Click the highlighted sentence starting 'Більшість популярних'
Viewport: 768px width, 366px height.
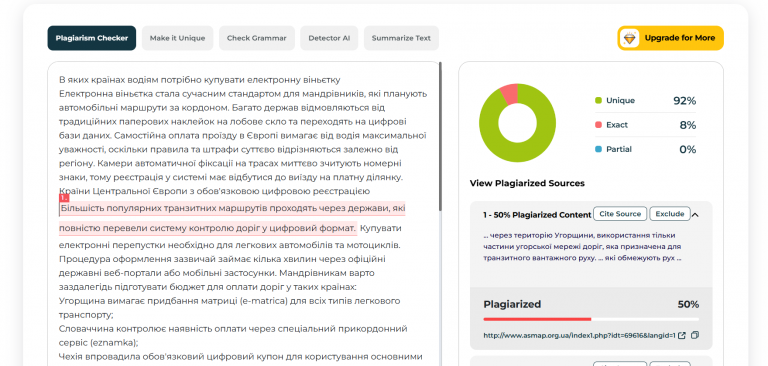(232, 218)
